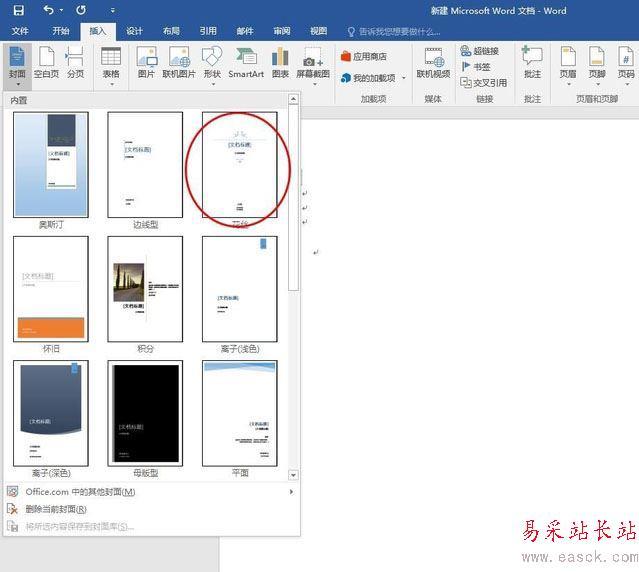Open the 屏幕截图 screenshot tool
Screen dimensions: 639x572
click(x=313, y=66)
